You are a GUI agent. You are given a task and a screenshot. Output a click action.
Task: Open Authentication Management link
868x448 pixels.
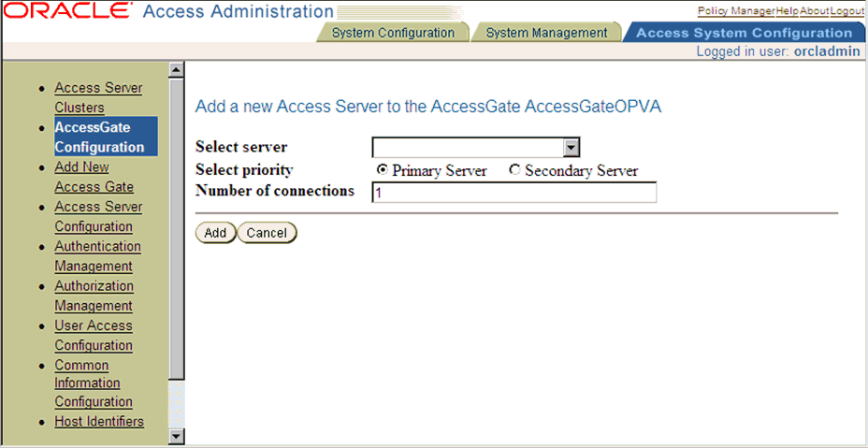(x=97, y=256)
